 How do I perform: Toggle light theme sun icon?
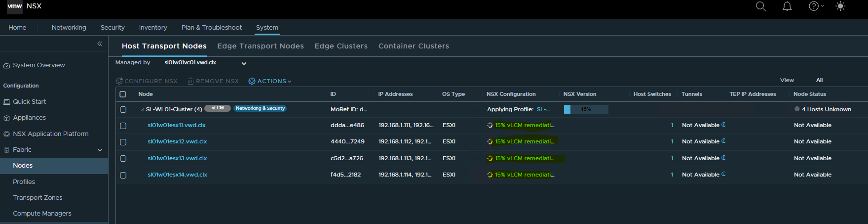click(840, 6)
